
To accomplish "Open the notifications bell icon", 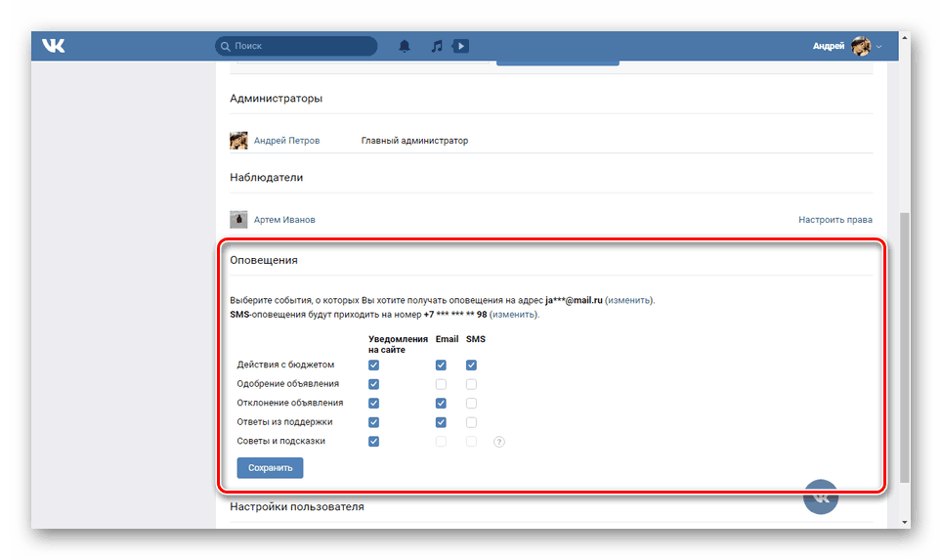I will click(405, 46).
